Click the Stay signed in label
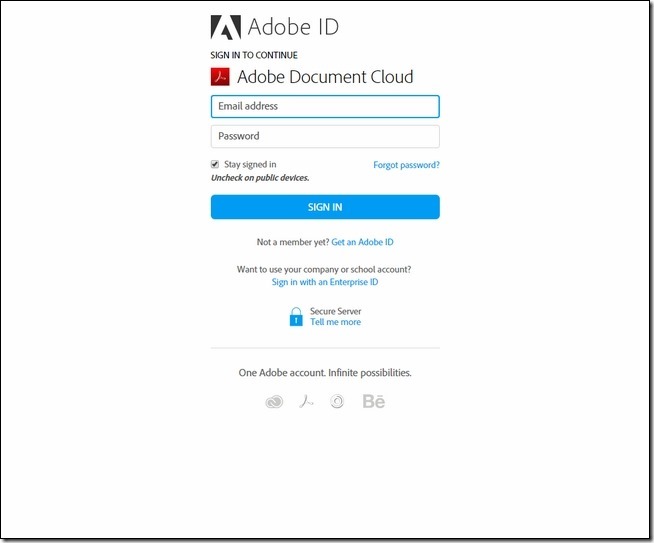Viewport: 654px width, 543px height. [x=250, y=164]
